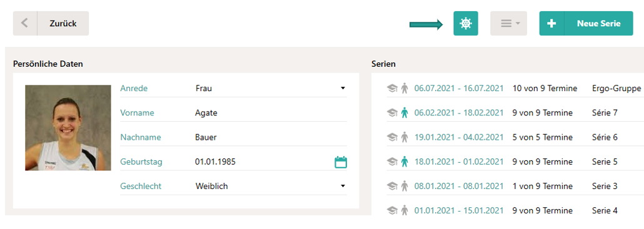The image size is (644, 229).
Task: Create a new series with Neue Serie
Action: point(586,23)
